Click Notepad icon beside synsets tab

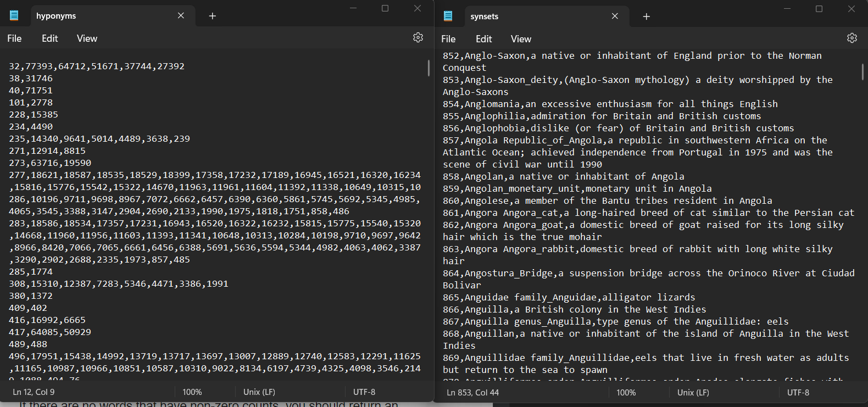[448, 16]
